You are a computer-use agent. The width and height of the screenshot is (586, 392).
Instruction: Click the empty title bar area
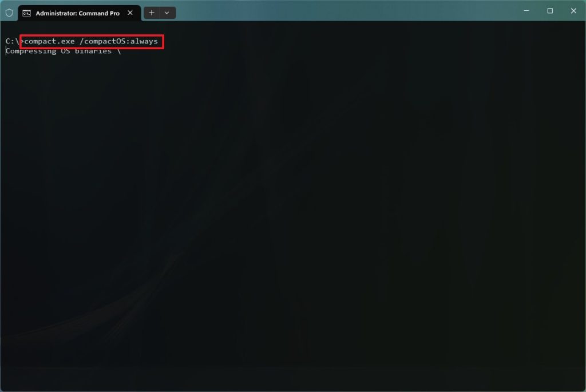[344, 11]
